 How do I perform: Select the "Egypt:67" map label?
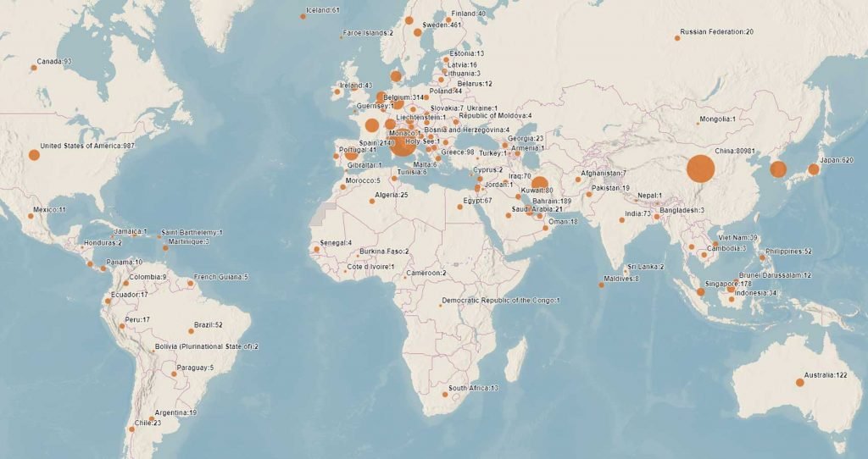click(478, 201)
